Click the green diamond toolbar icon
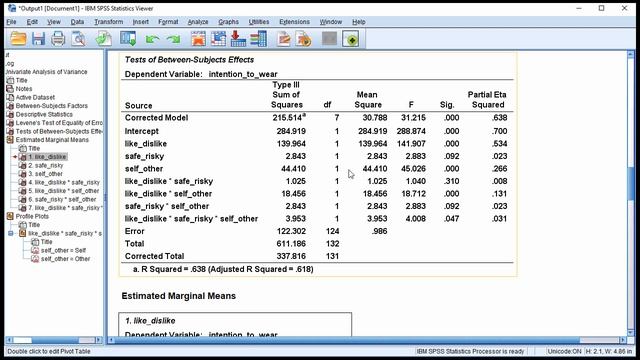 pyautogui.click(x=351, y=39)
